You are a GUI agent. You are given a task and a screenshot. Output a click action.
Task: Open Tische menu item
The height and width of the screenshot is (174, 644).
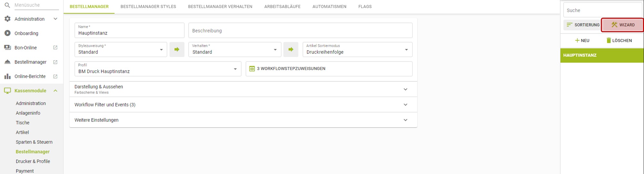pos(23,123)
